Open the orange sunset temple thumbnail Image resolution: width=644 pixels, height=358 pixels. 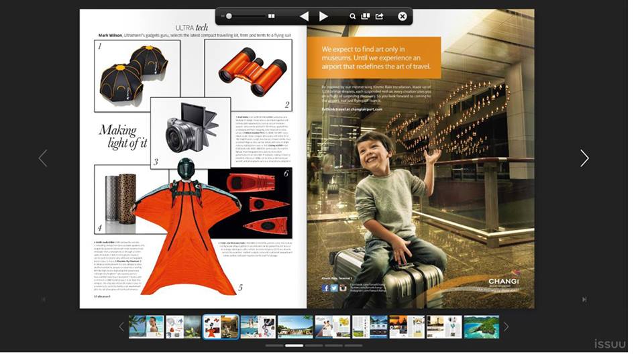pos(407,326)
